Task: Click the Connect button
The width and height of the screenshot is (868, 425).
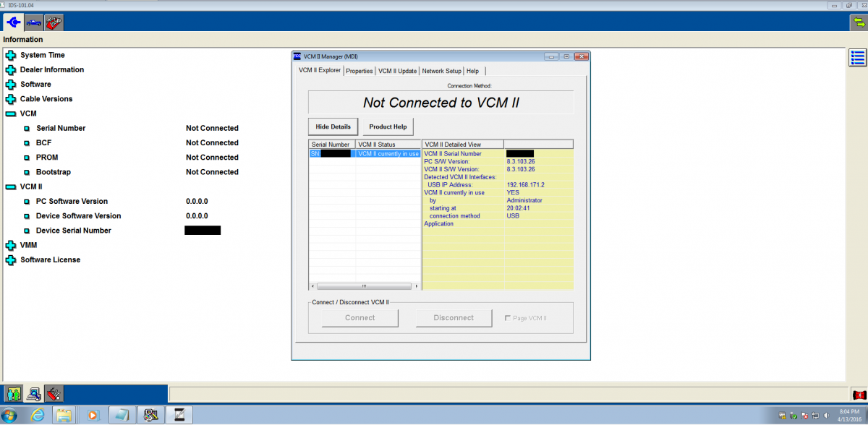Action: click(360, 317)
